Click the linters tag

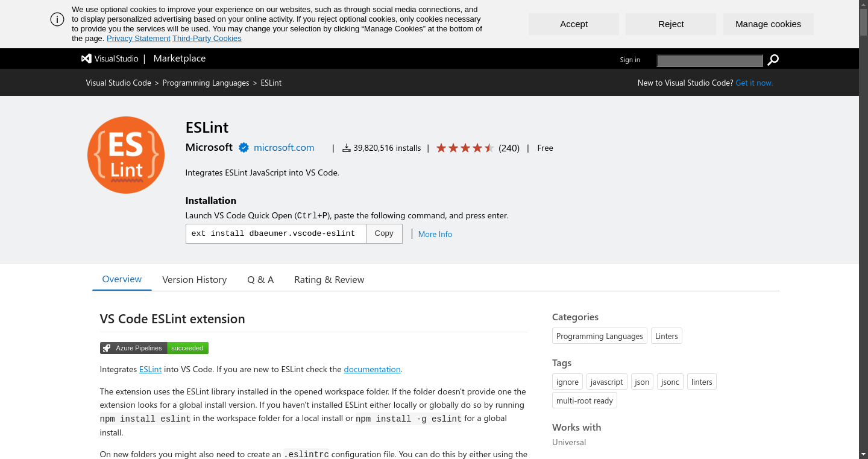pyautogui.click(x=702, y=382)
